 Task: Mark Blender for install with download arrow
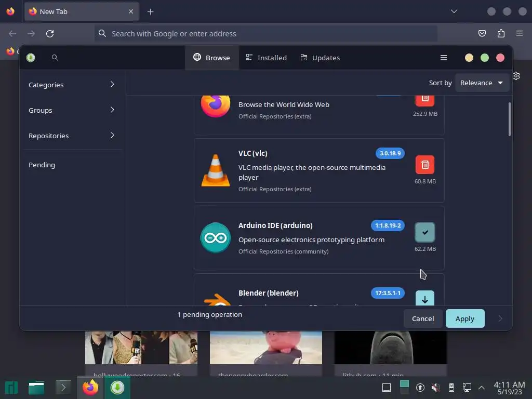[425, 298]
